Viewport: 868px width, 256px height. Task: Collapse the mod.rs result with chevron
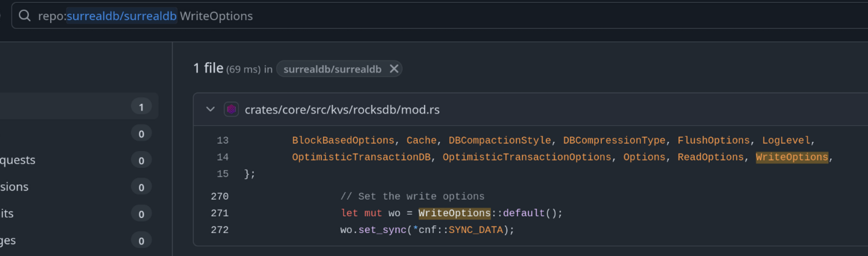click(211, 109)
